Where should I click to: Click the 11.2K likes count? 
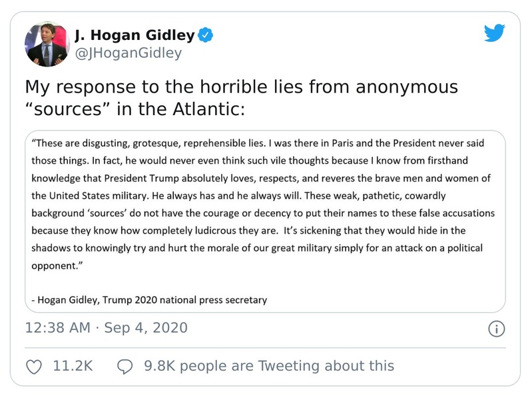coord(71,366)
